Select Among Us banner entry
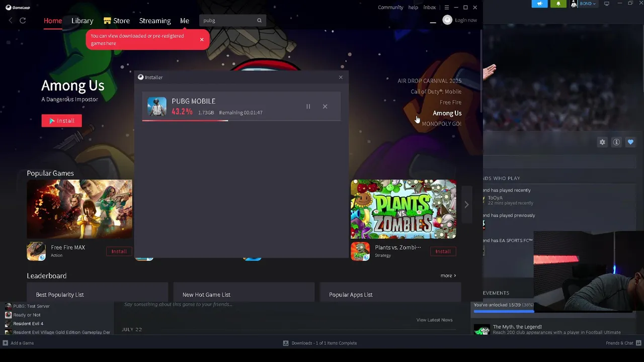The image size is (644, 362). coord(447,113)
